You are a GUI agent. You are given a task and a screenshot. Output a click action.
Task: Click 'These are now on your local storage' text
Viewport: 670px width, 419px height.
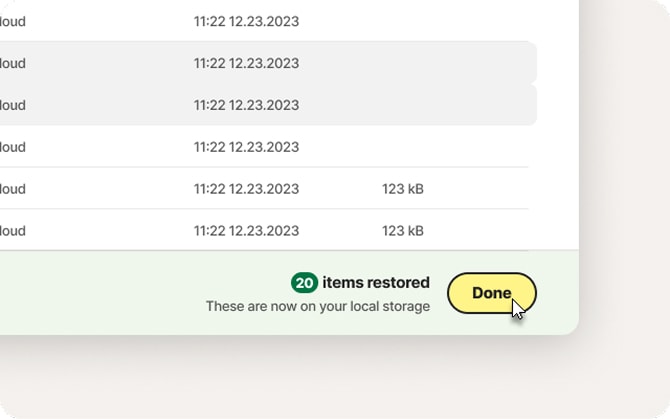pyautogui.click(x=317, y=306)
